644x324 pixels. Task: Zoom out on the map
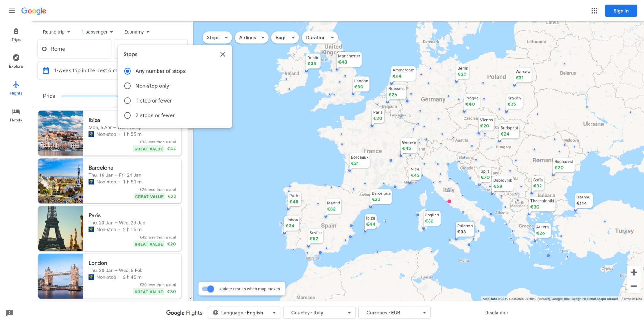click(x=634, y=286)
